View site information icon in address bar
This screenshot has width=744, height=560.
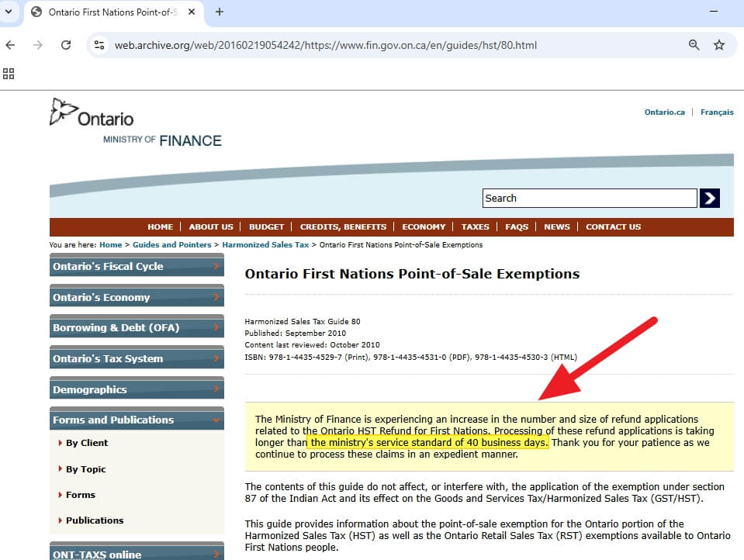[x=99, y=45]
